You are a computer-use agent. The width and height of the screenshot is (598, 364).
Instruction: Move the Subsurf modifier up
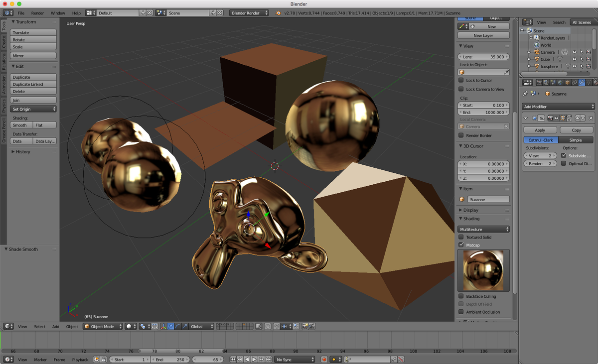(578, 118)
